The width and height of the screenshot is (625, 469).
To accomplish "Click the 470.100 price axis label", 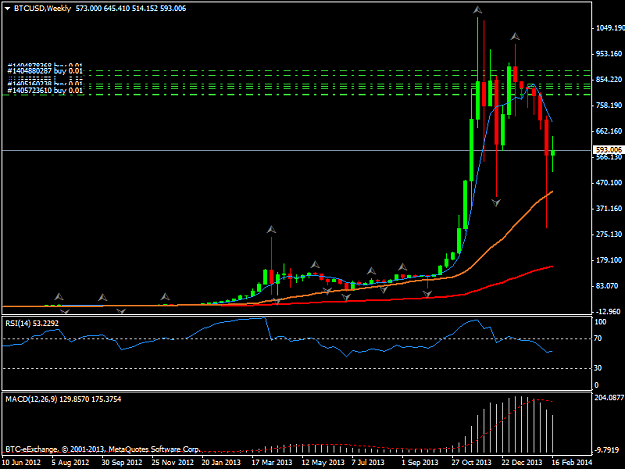I will tap(609, 183).
